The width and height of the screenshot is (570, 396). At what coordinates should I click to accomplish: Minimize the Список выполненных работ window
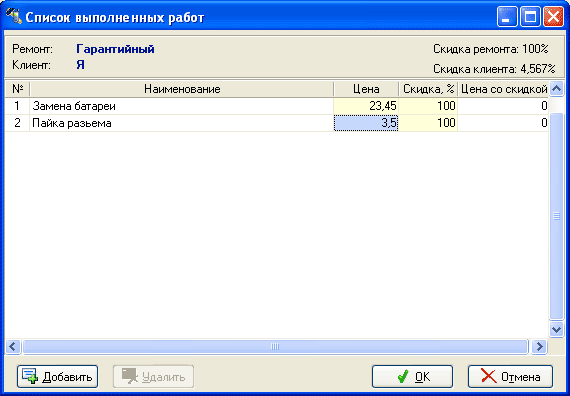pos(507,17)
